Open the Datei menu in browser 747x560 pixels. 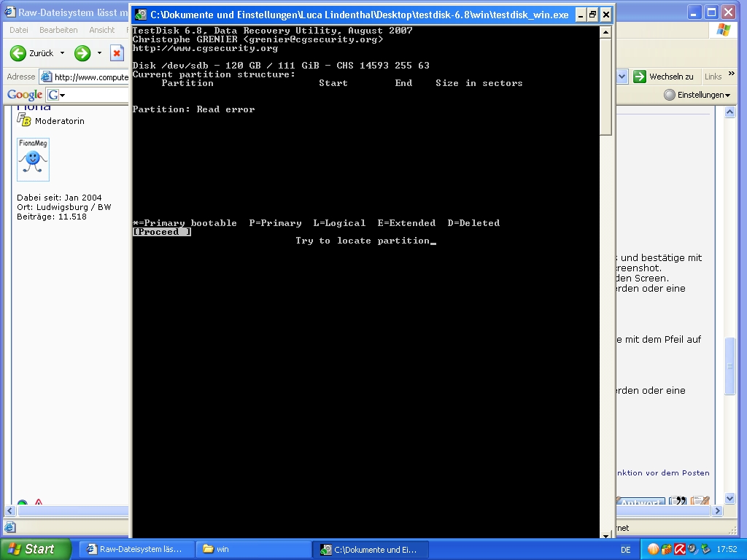18,30
